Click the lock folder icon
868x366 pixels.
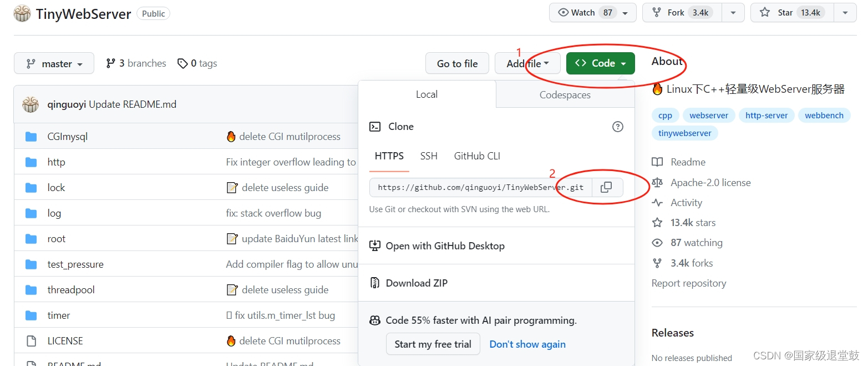[31, 188]
